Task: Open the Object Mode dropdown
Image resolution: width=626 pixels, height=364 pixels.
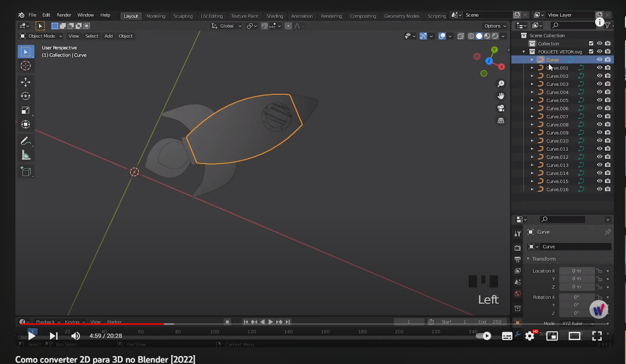Action: click(x=40, y=36)
